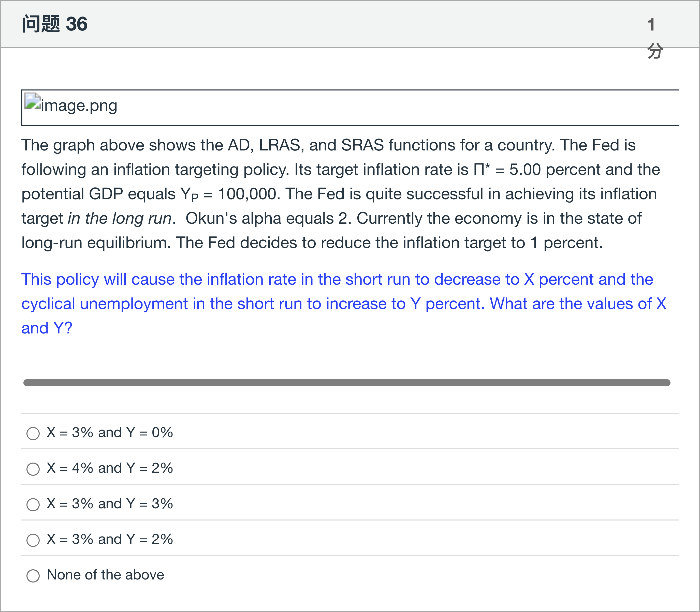The width and height of the screenshot is (700, 612).
Task: Click the answer text "X = 4% and Y = 2%"
Action: 110,468
